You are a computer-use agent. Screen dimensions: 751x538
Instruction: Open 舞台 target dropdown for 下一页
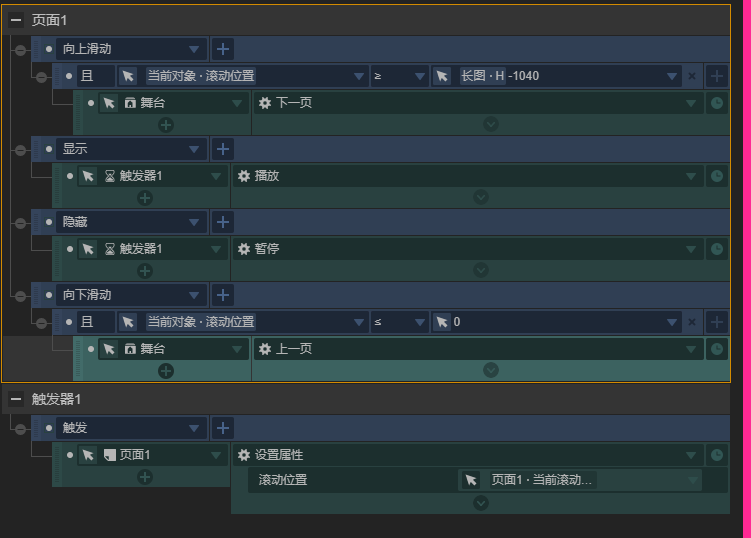point(237,103)
